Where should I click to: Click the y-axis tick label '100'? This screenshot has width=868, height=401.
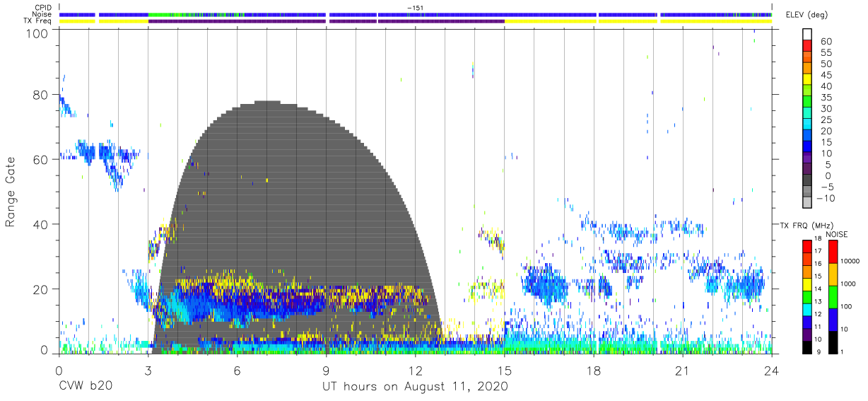[x=37, y=33]
